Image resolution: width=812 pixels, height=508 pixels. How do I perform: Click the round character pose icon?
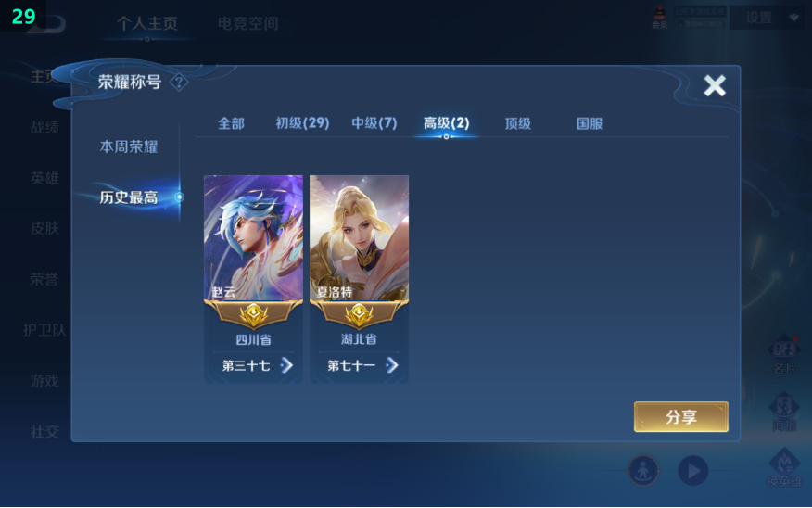point(643,471)
